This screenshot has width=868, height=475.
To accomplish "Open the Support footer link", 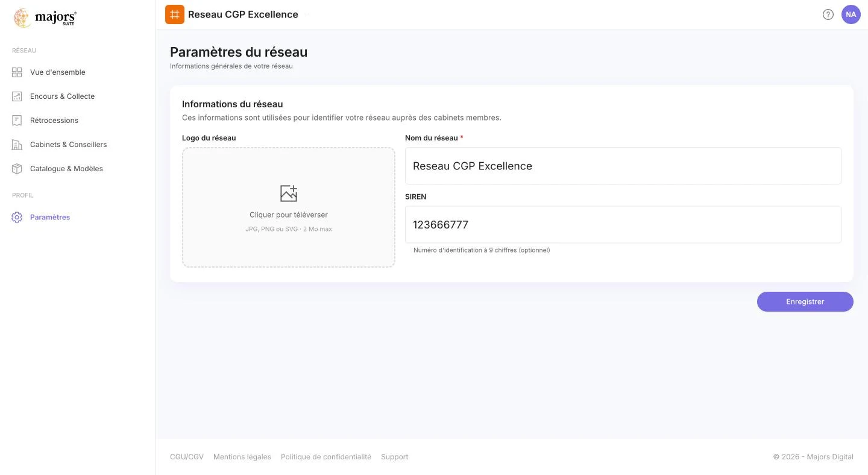I will click(x=395, y=457).
